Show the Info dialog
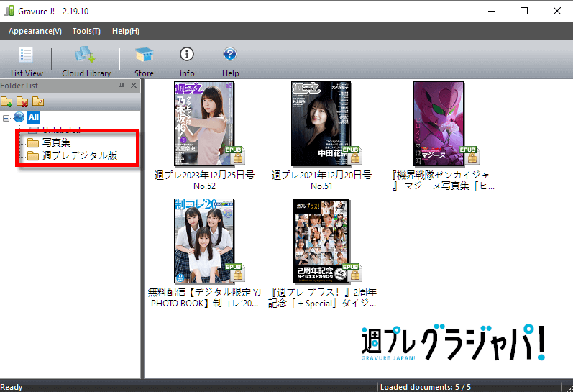Viewport: 573px width, 392px height. pos(187,62)
